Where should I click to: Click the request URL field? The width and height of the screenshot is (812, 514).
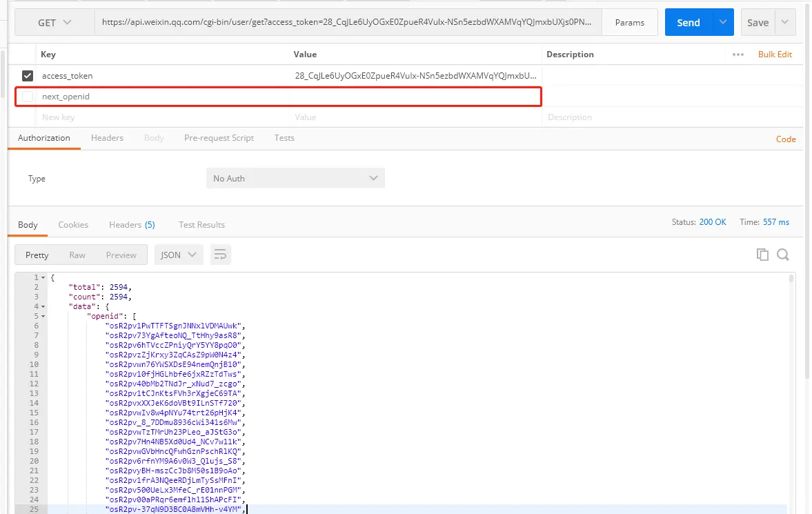tap(348, 22)
